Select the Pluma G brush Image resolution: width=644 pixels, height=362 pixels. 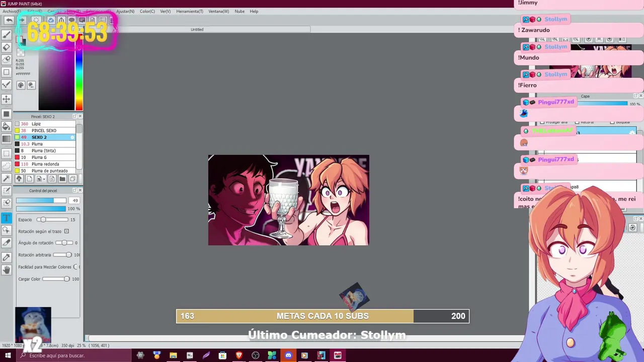[x=45, y=157]
